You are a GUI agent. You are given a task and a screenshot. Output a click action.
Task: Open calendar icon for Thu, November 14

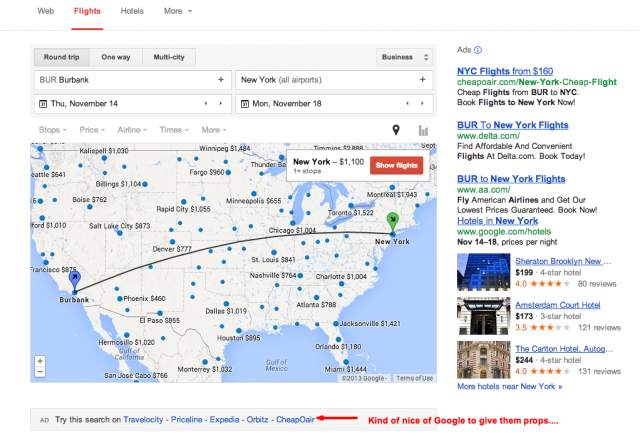[x=43, y=104]
